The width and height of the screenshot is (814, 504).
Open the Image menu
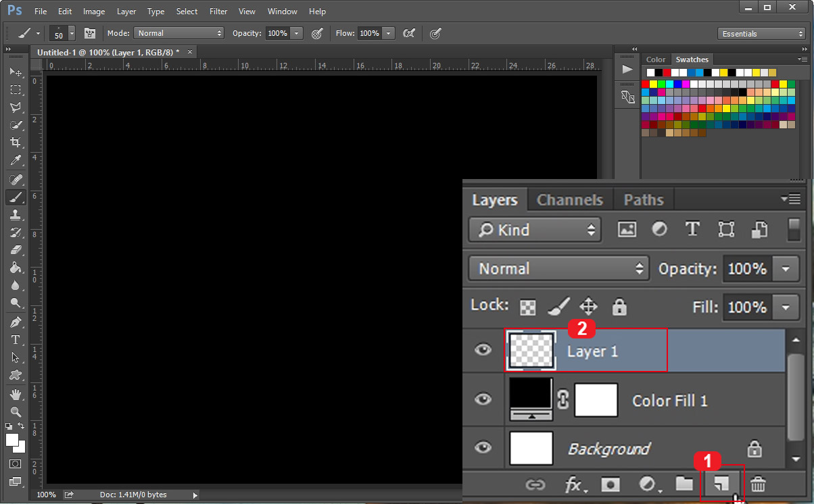click(x=94, y=11)
